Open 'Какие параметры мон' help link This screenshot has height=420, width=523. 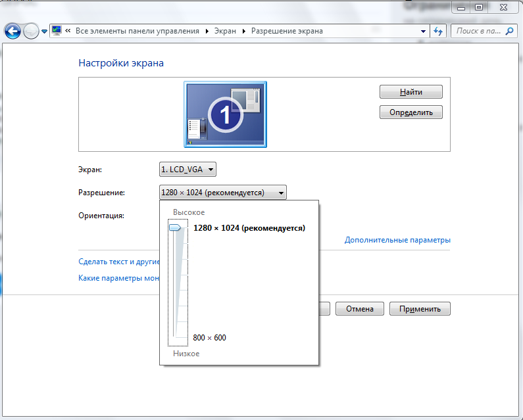118,278
